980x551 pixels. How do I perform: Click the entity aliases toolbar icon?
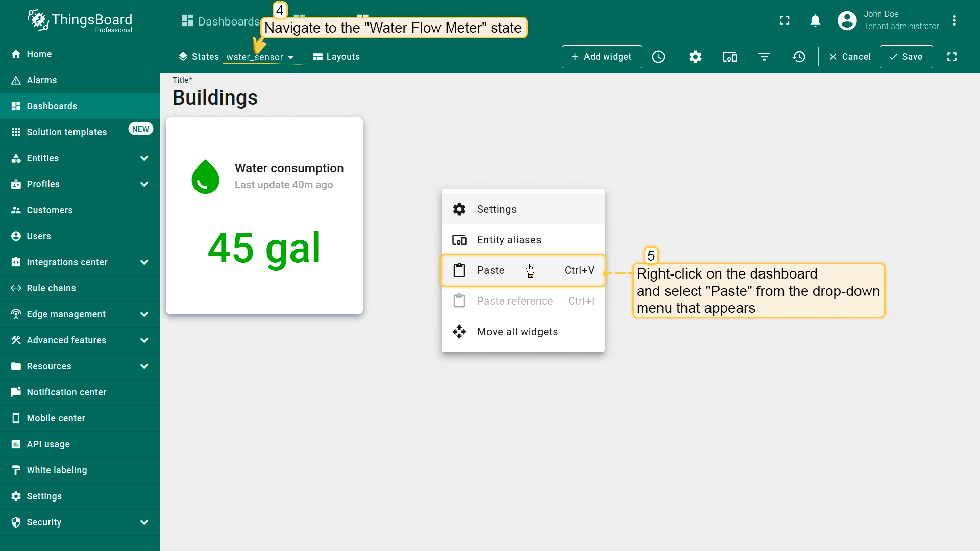click(729, 57)
